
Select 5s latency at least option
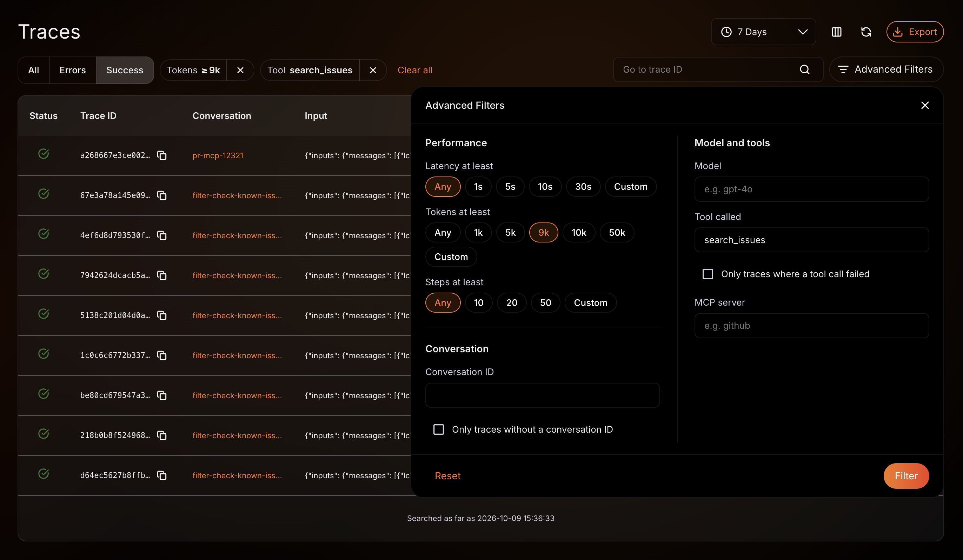pos(510,187)
